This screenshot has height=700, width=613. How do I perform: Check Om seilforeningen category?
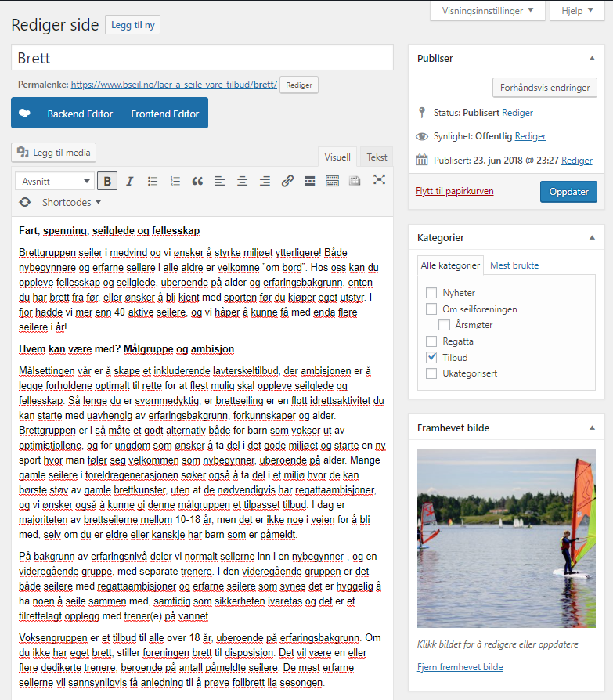431,309
